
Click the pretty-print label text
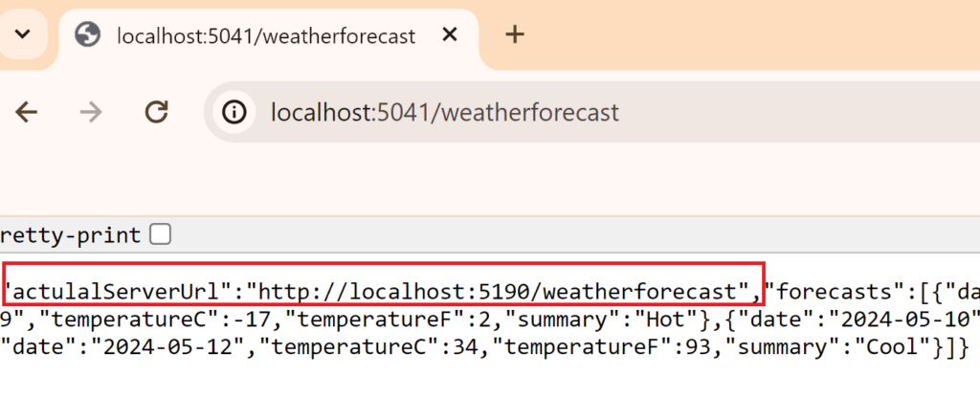(71, 234)
